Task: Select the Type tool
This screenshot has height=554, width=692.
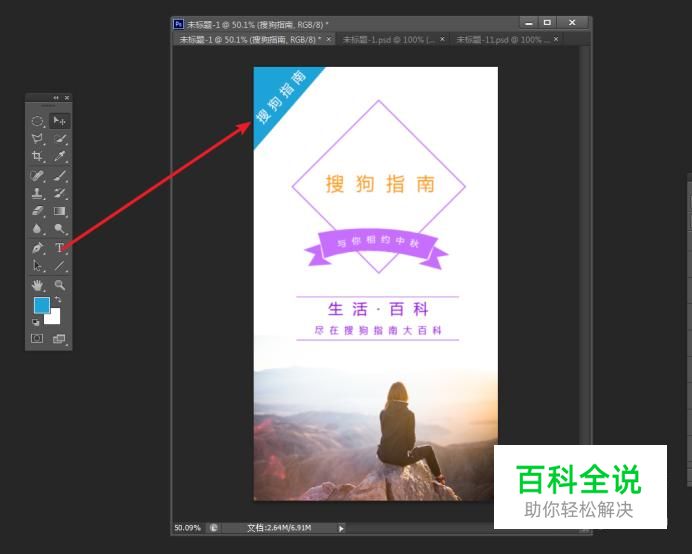Action: (60, 248)
